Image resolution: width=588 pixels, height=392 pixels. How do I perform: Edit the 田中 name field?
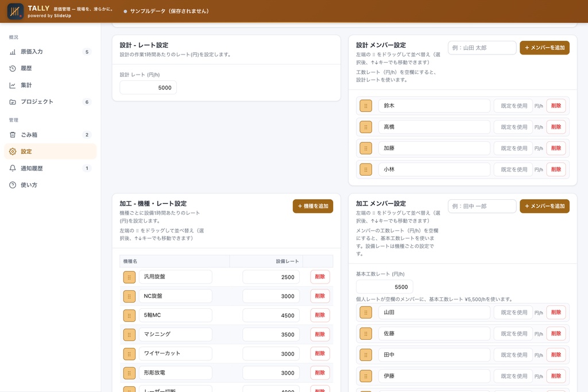(434, 355)
